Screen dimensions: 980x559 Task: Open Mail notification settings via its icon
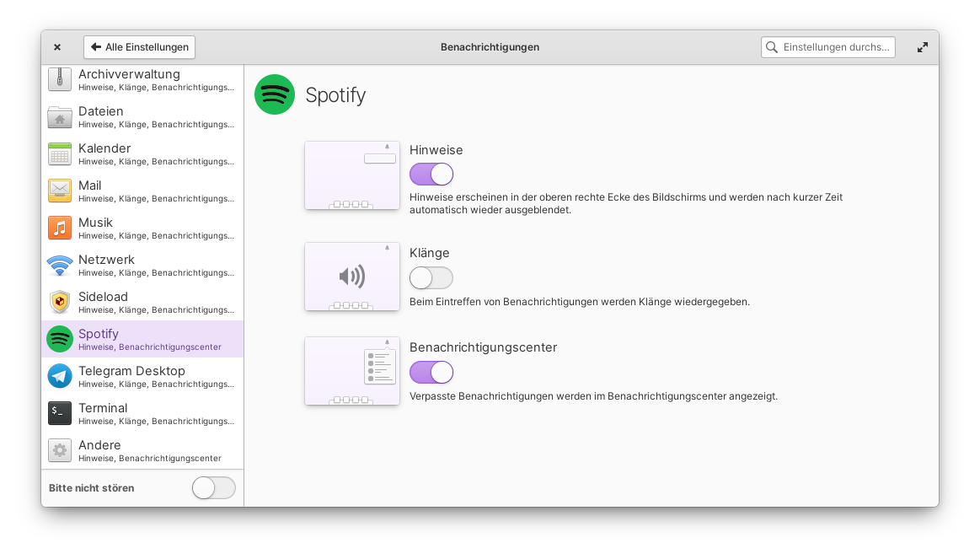pos(59,191)
